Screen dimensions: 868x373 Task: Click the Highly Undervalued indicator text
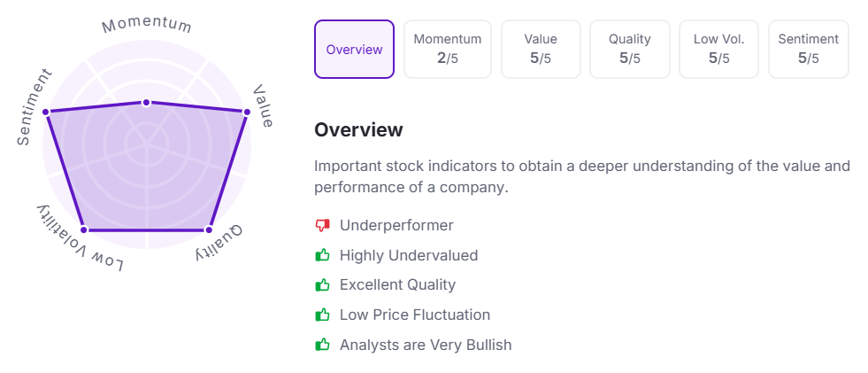[409, 255]
